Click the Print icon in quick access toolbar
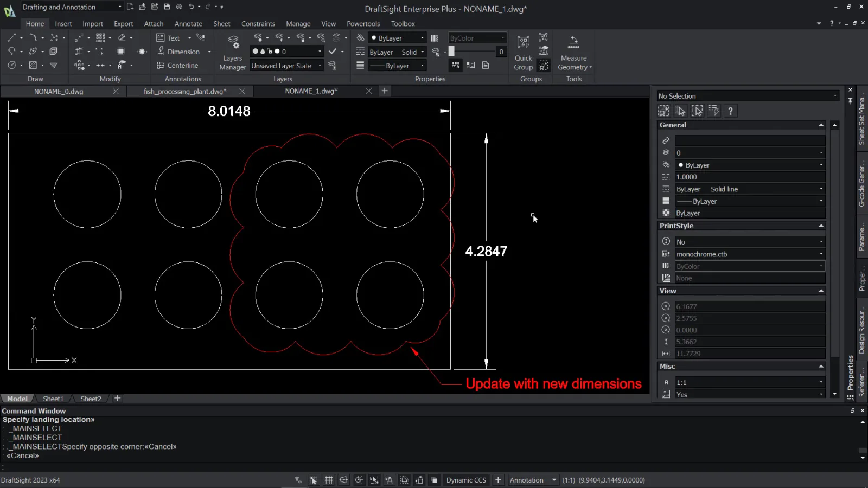Viewport: 868px width, 488px height. tap(179, 7)
